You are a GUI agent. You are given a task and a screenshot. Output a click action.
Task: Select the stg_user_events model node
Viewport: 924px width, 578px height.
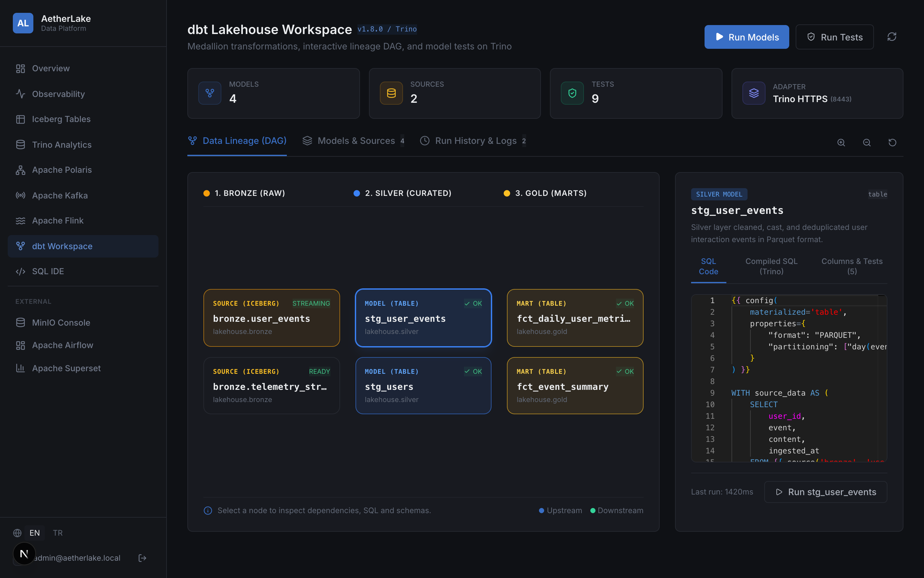pyautogui.click(x=423, y=318)
